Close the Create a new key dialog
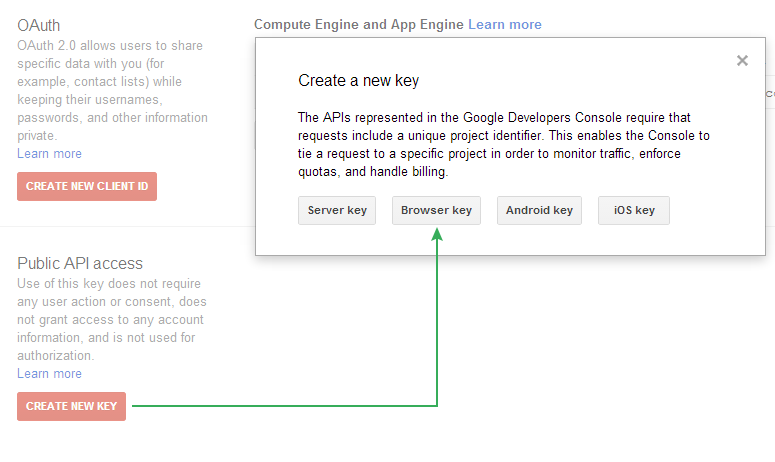 (x=742, y=60)
